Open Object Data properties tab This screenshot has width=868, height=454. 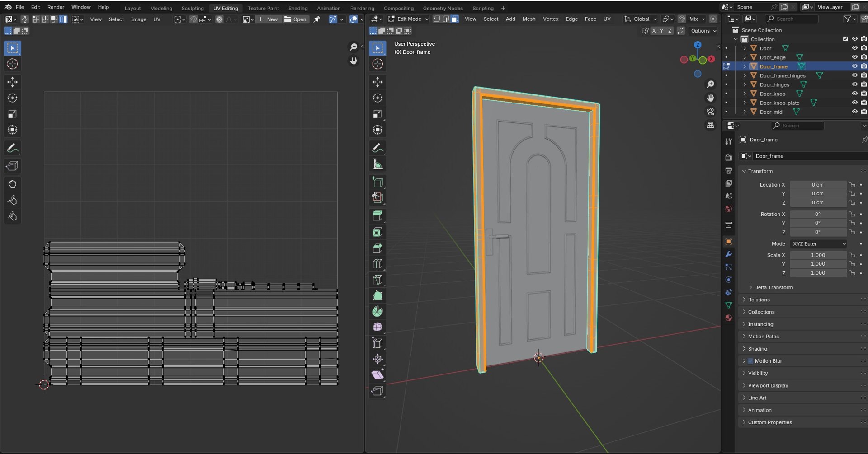click(x=728, y=305)
